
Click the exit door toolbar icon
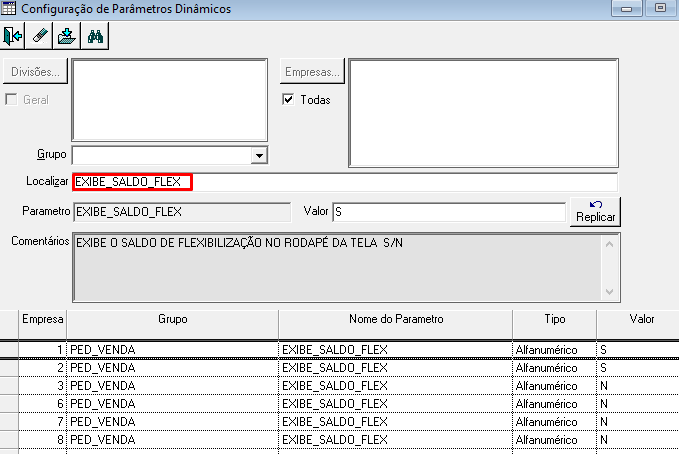pos(13,36)
